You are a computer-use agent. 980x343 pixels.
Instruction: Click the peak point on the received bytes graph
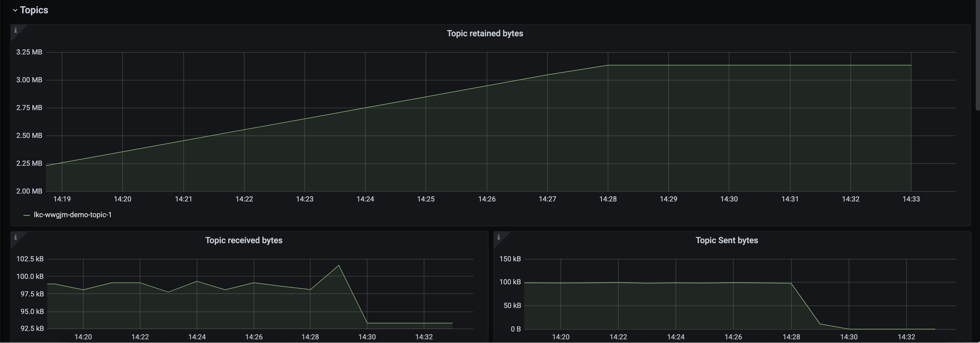click(x=339, y=266)
